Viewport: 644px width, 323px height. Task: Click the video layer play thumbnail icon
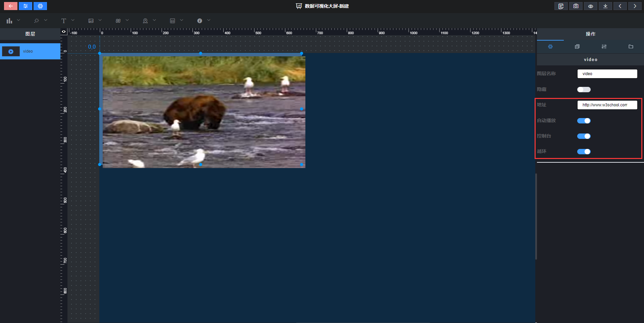(11, 51)
